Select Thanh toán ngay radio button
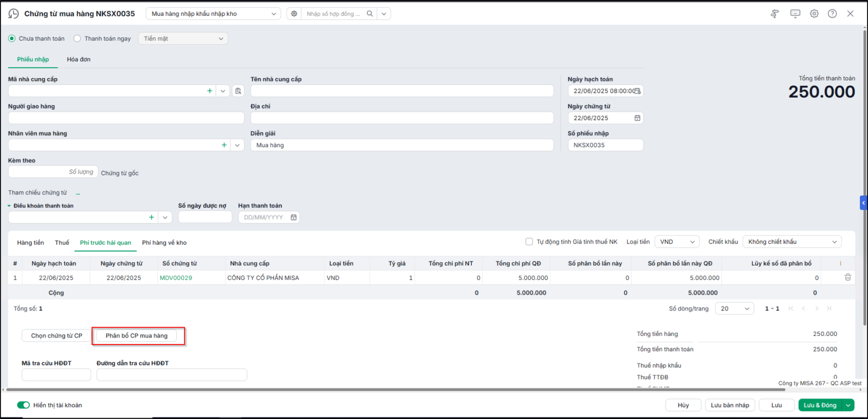This screenshot has width=868, height=419. (x=77, y=39)
